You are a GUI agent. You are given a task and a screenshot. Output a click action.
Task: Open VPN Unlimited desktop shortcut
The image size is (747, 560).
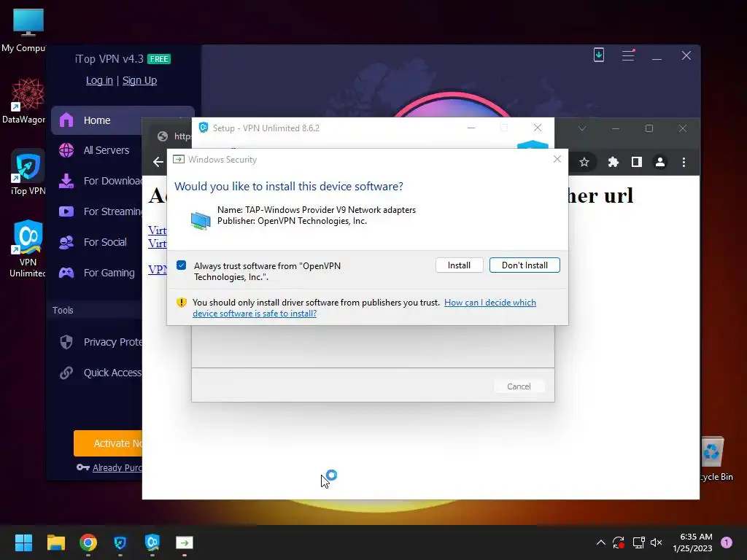click(27, 249)
